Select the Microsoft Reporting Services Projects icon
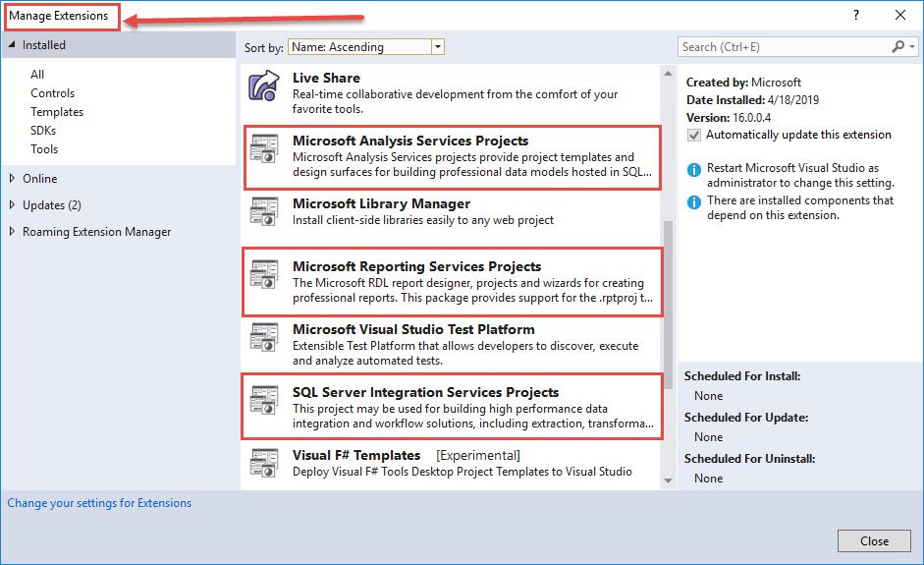924x565 pixels. [263, 274]
